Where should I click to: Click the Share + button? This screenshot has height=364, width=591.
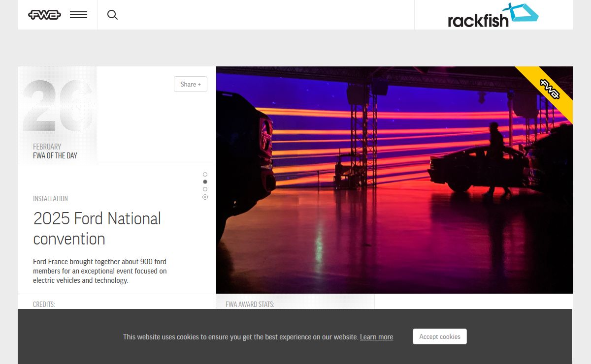[191, 84]
